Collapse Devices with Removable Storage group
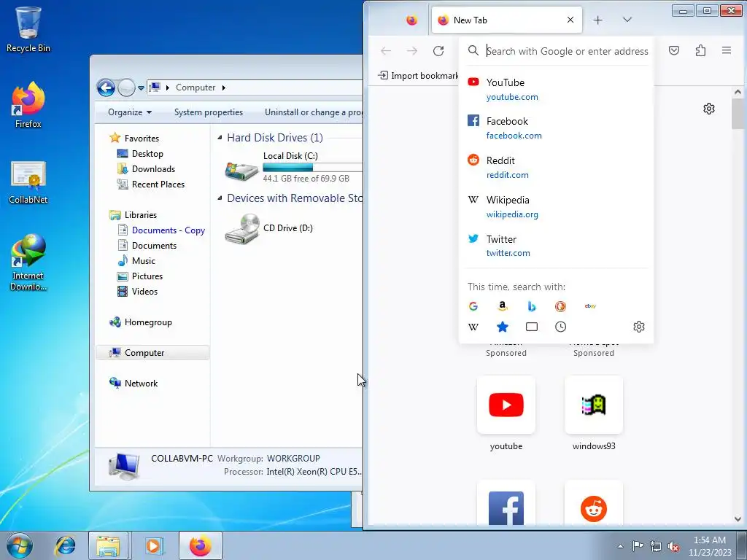 [220, 198]
